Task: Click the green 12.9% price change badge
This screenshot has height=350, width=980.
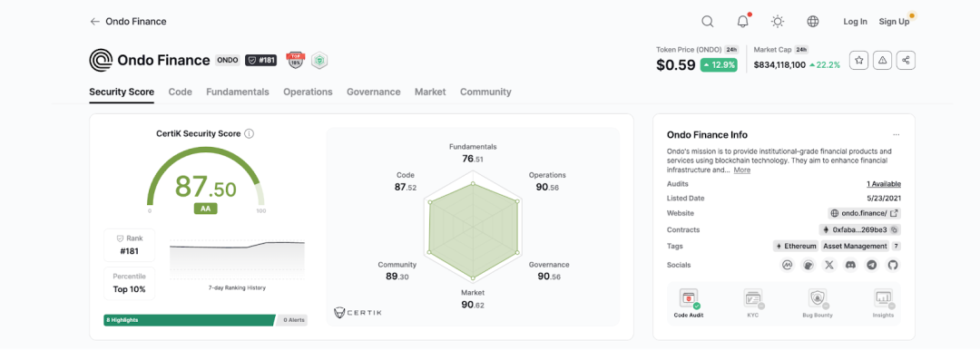Action: pyautogui.click(x=719, y=65)
